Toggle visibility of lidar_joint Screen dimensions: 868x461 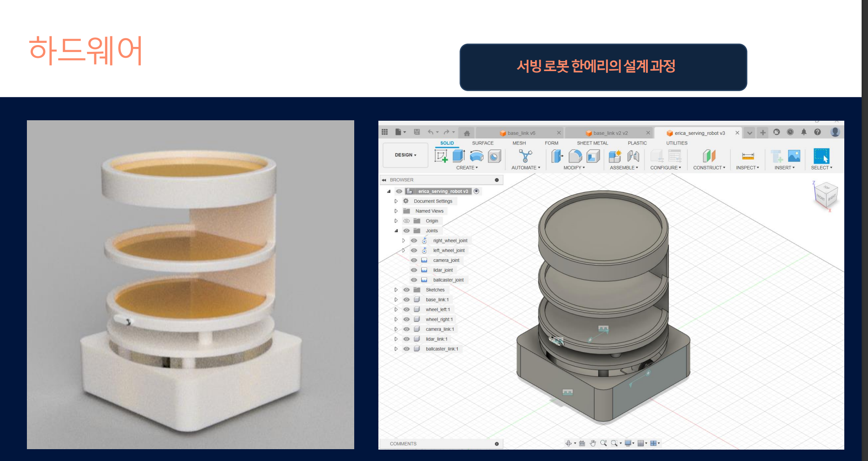(x=414, y=270)
